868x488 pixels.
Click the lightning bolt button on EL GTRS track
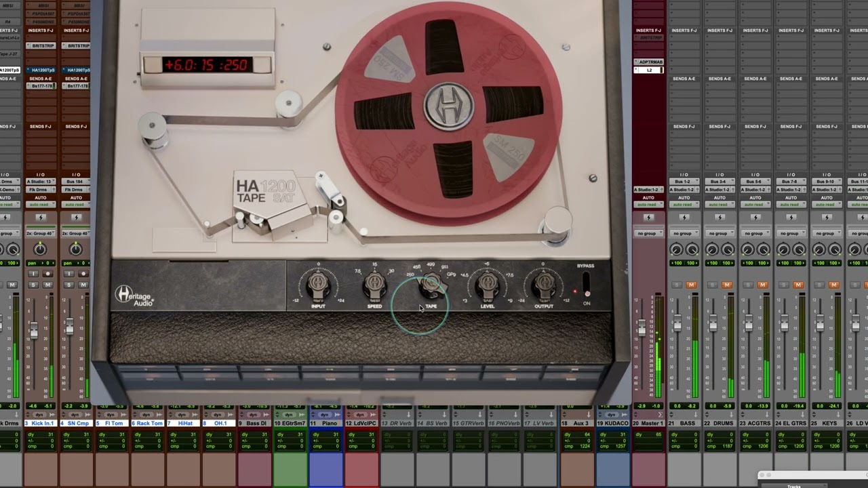point(791,218)
